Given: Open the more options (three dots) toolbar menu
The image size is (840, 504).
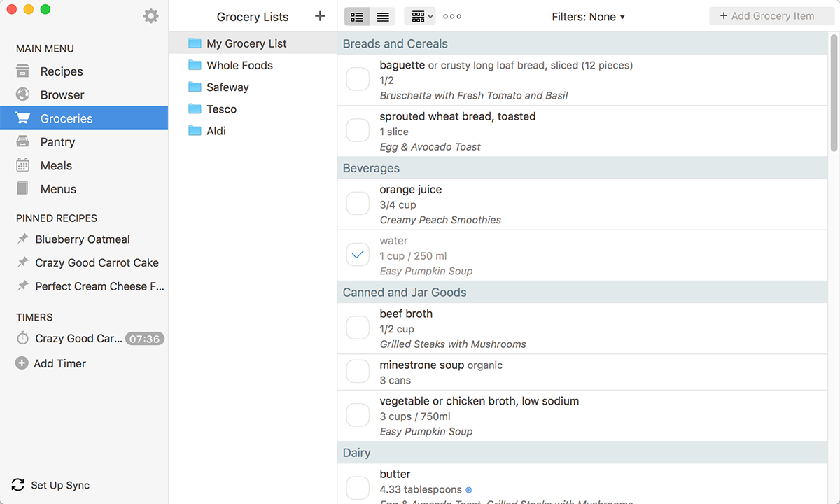Looking at the screenshot, I should [451, 16].
